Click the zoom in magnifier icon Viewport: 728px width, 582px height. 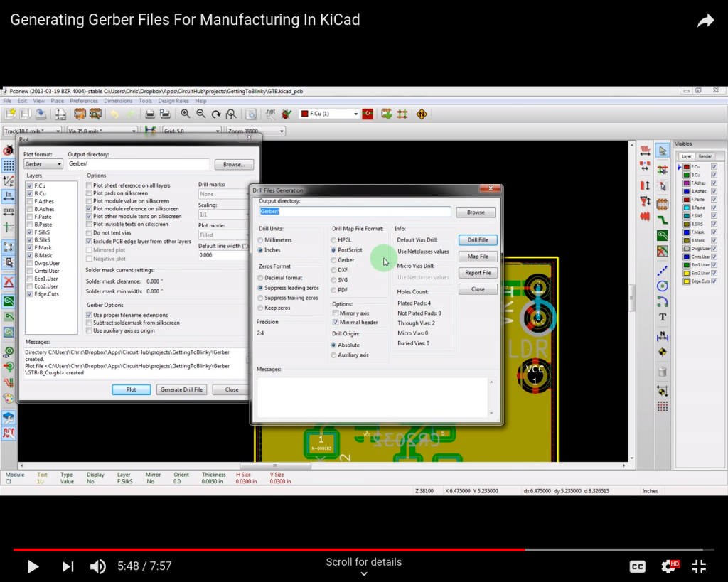pos(186,114)
